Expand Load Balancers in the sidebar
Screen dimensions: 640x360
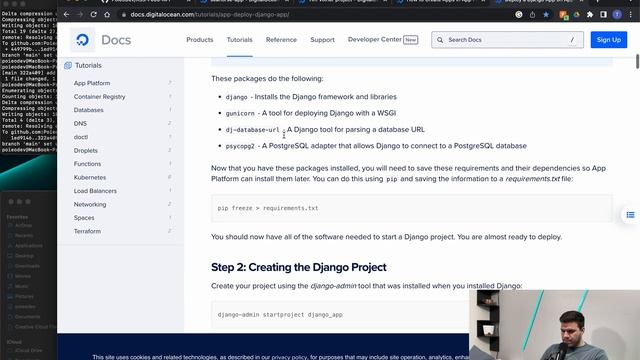(x=95, y=191)
